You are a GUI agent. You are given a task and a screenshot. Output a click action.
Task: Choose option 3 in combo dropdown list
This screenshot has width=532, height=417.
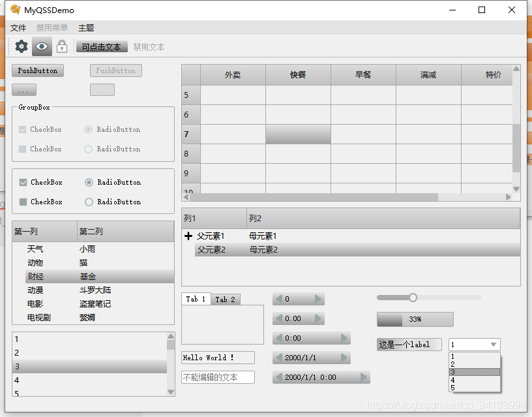(x=475, y=372)
